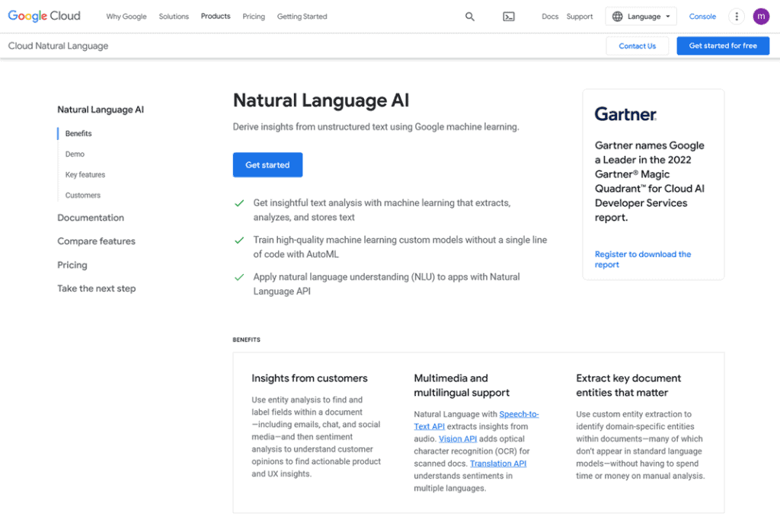The height and width of the screenshot is (532, 780).
Task: Click the BENEFITS section label
Action: (246, 339)
